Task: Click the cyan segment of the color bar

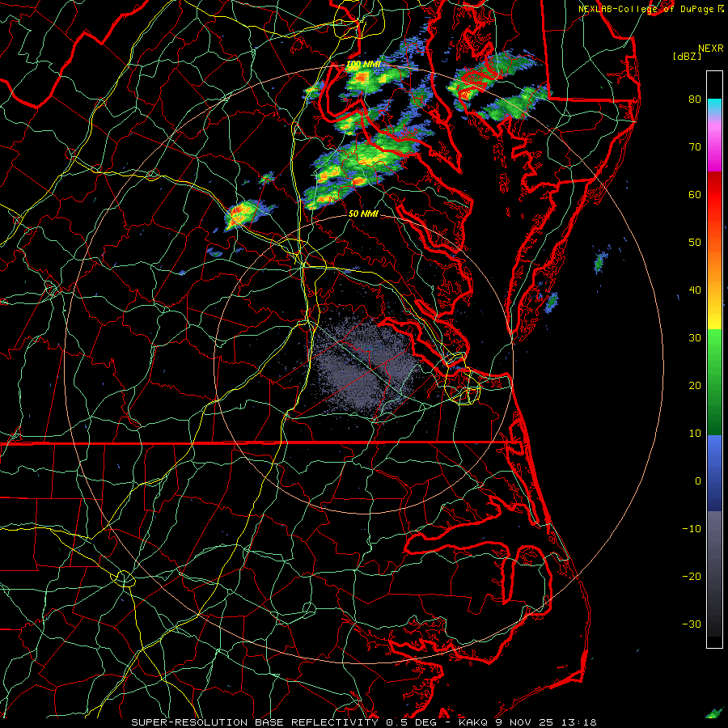Action: pos(714,105)
